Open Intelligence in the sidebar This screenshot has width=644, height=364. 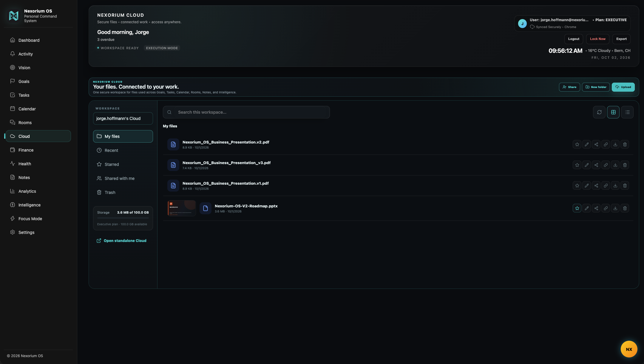coord(38,205)
